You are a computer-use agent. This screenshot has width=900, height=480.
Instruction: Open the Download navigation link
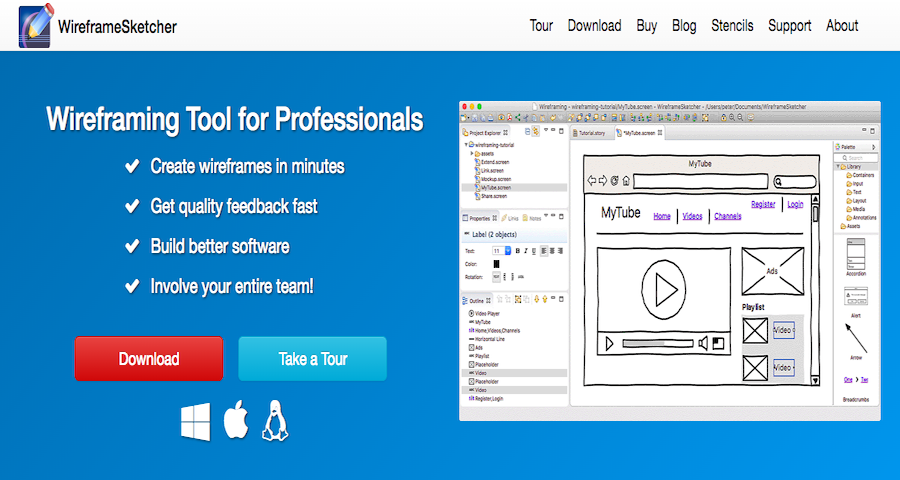(x=595, y=26)
